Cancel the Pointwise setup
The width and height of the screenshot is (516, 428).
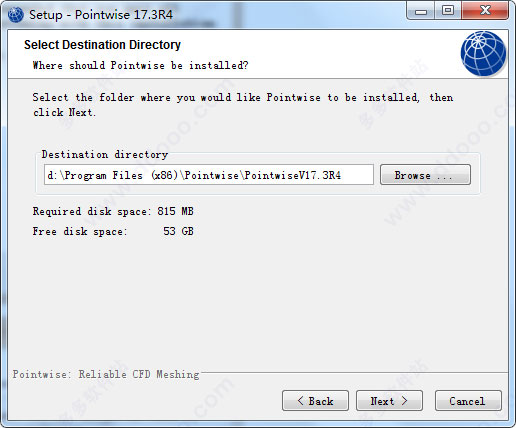[468, 401]
